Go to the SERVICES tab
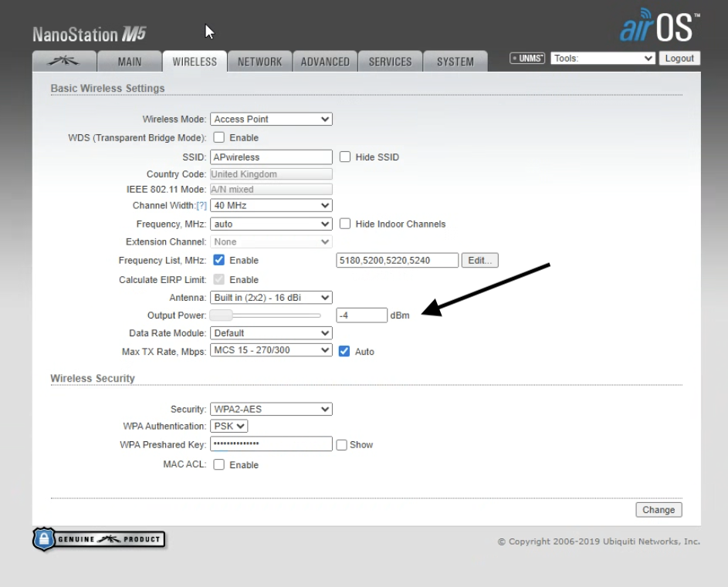Image resolution: width=728 pixels, height=587 pixels. pyautogui.click(x=390, y=61)
